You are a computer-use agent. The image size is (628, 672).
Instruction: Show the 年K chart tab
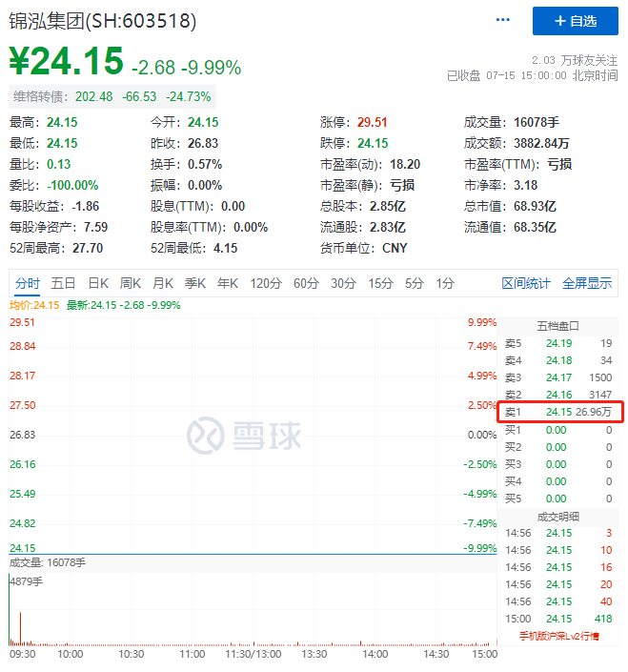[228, 283]
